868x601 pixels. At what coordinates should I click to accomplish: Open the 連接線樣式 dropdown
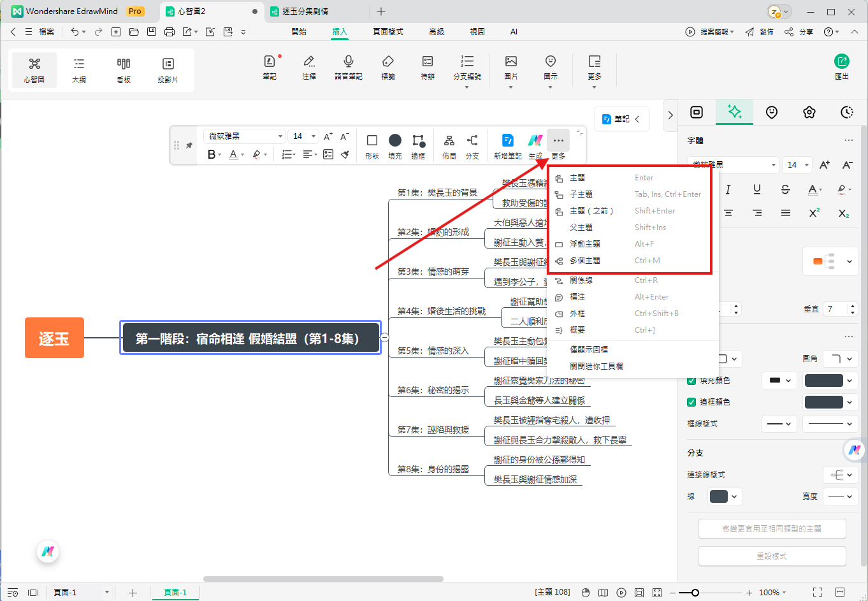tap(841, 475)
